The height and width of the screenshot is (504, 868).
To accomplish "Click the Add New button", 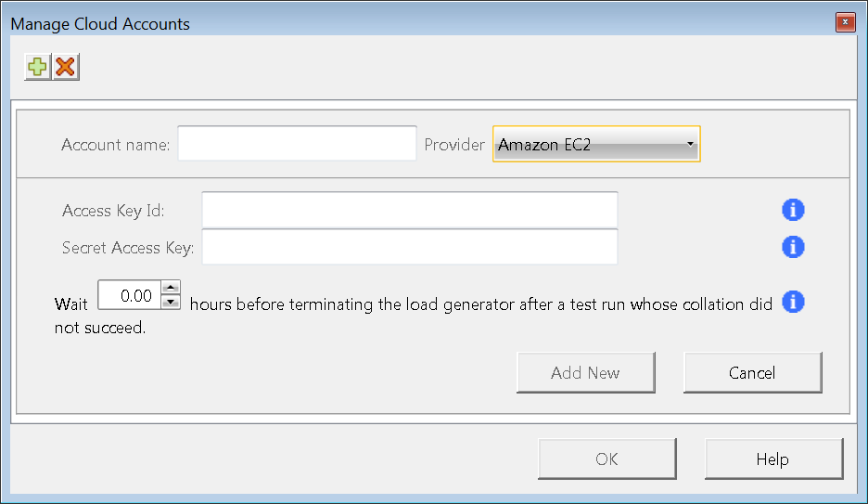I will click(586, 373).
